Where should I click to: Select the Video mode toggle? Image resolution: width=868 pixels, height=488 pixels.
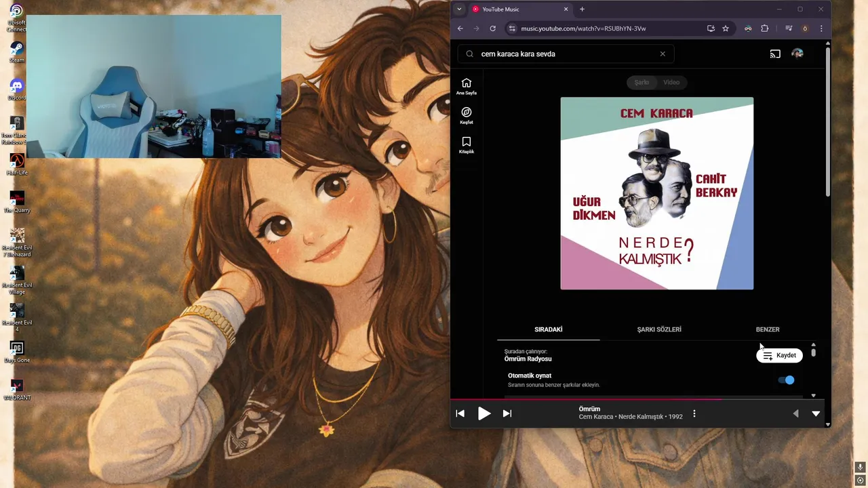click(671, 82)
